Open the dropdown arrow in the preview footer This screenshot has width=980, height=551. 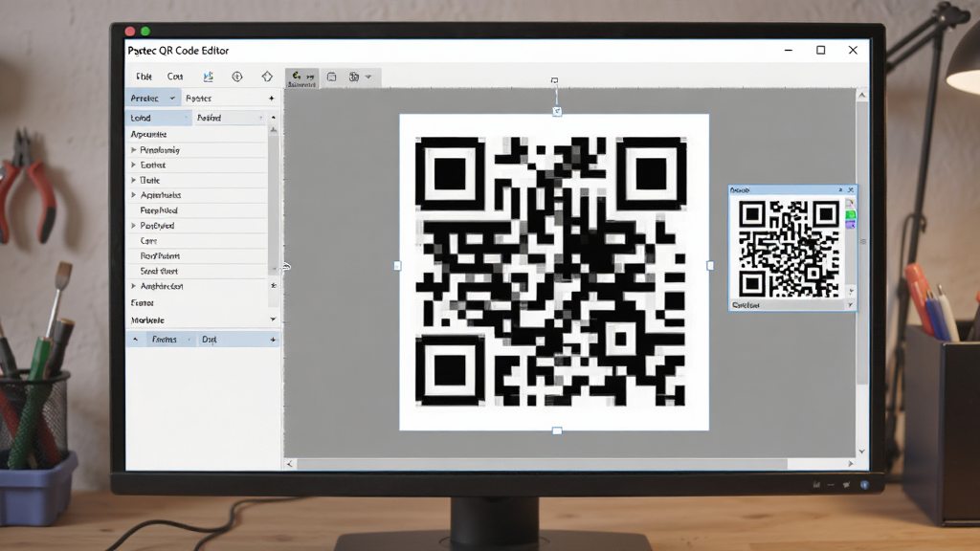click(850, 305)
